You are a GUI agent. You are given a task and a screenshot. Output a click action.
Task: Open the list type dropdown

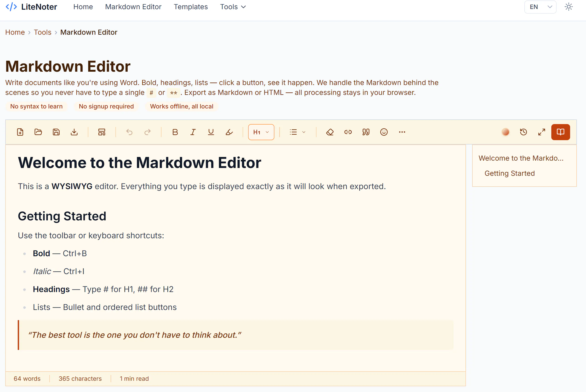tap(298, 132)
